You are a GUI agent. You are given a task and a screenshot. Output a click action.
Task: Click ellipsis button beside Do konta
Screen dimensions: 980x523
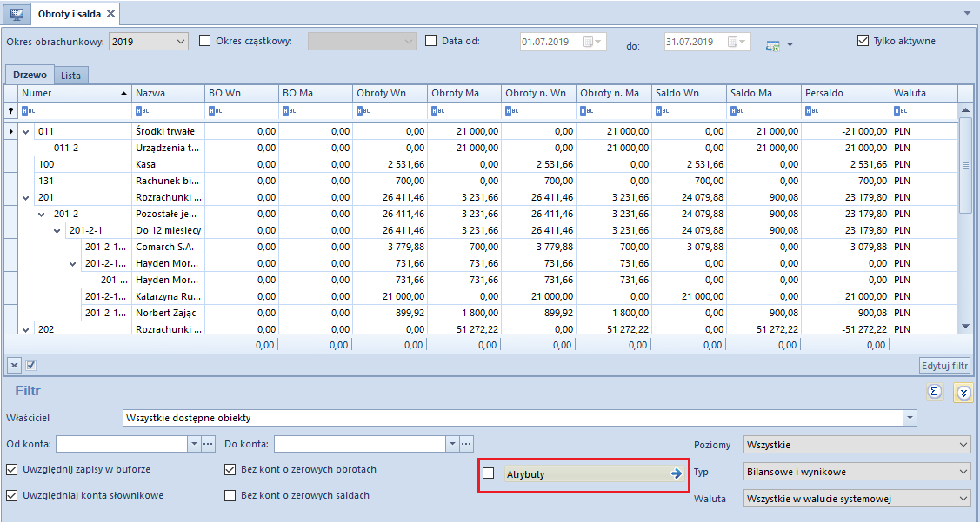(466, 444)
